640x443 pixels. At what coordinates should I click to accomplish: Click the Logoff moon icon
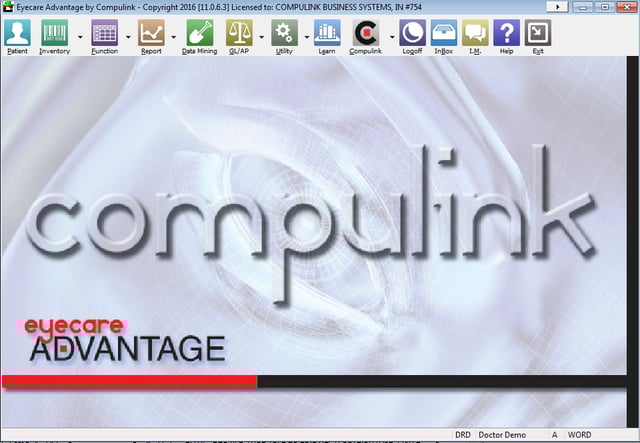coord(412,33)
